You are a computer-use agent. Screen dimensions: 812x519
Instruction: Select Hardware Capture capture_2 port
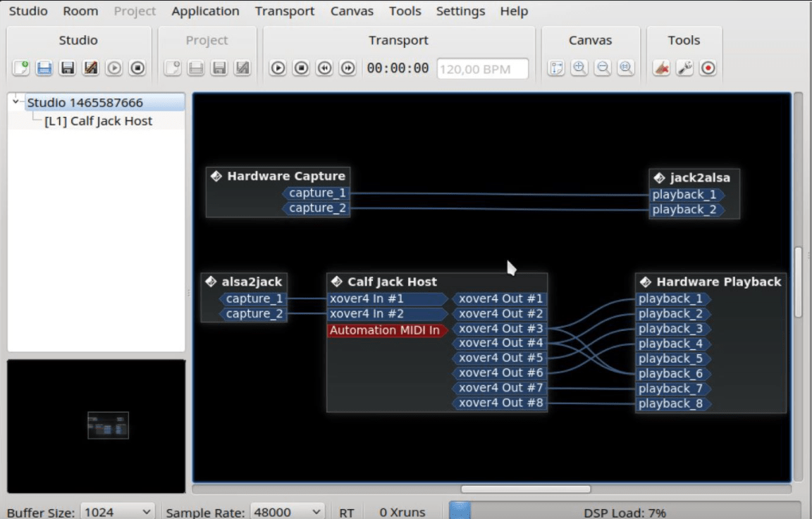pyautogui.click(x=316, y=208)
